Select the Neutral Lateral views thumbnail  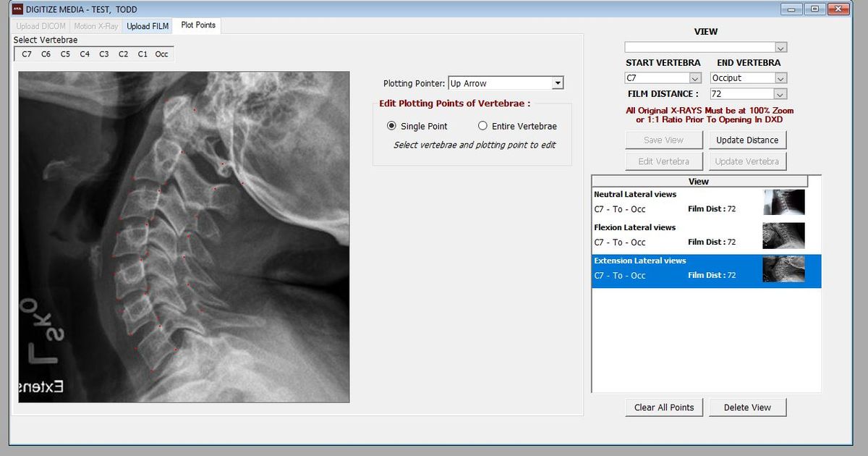click(784, 202)
